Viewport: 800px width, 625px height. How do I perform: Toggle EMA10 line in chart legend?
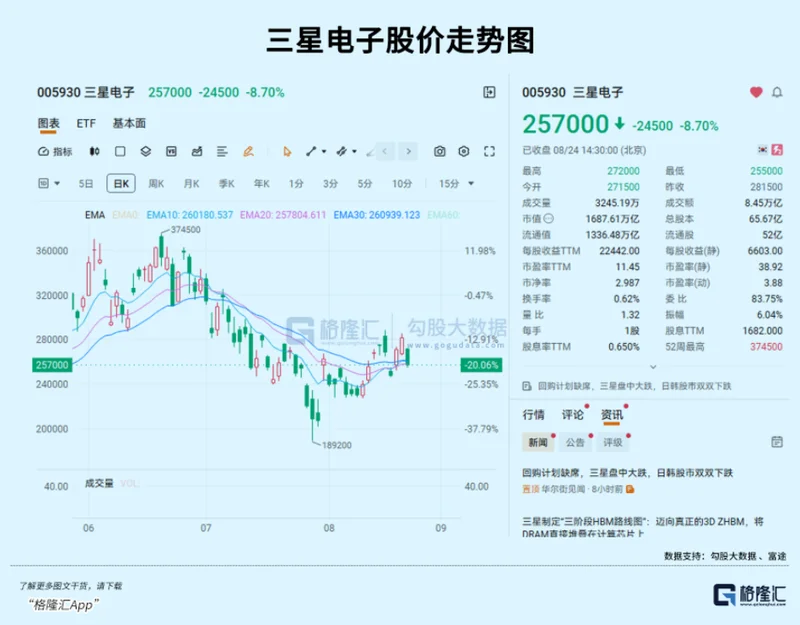[x=190, y=215]
